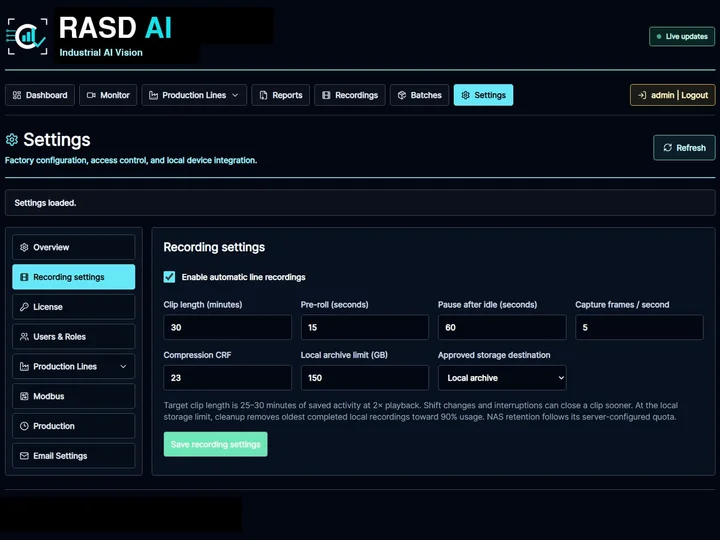This screenshot has height=540, width=720.
Task: Click the Monitor camera icon
Action: coord(91,95)
